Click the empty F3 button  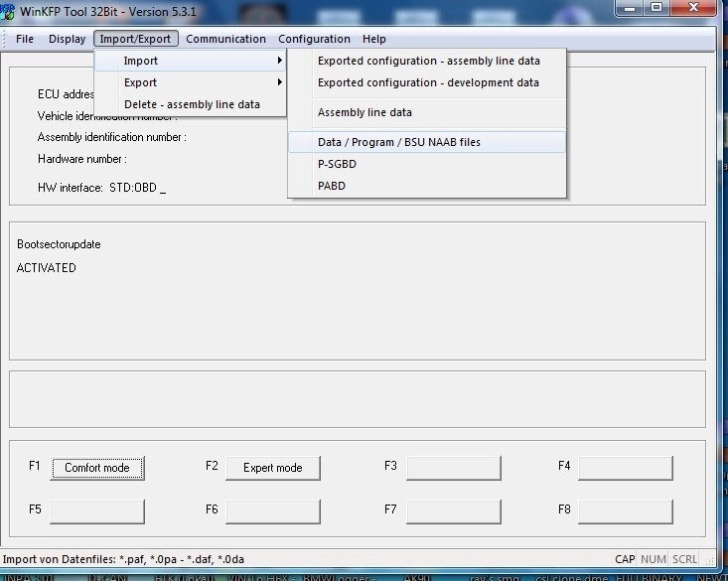pos(453,467)
